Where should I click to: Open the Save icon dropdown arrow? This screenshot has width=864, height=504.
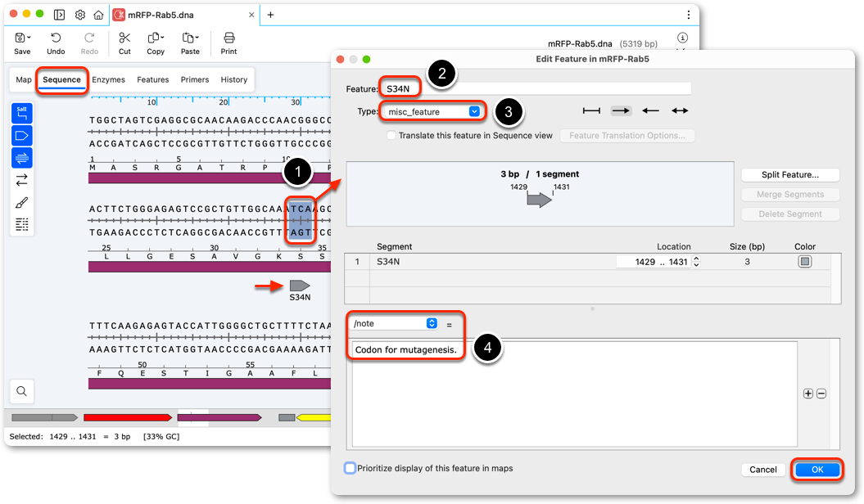tap(29, 38)
